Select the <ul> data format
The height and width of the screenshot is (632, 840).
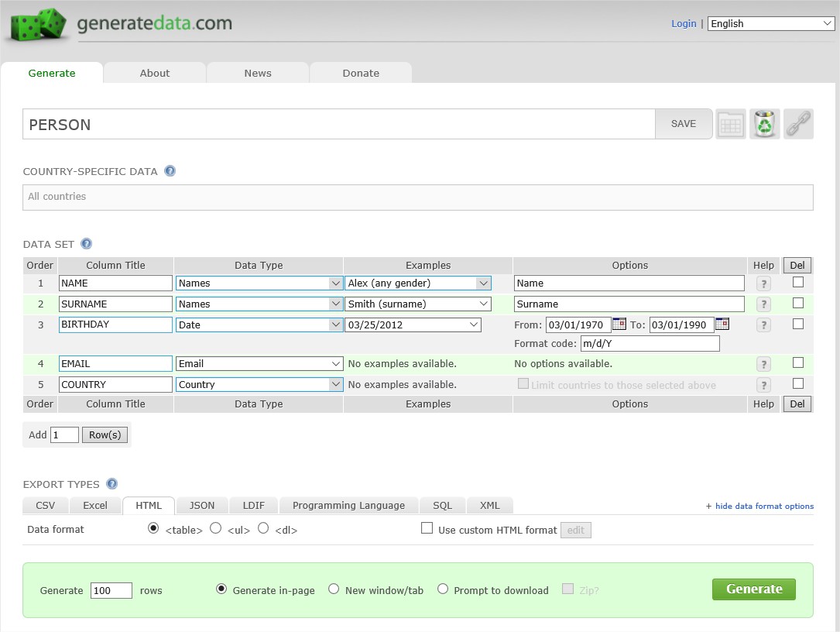click(215, 528)
